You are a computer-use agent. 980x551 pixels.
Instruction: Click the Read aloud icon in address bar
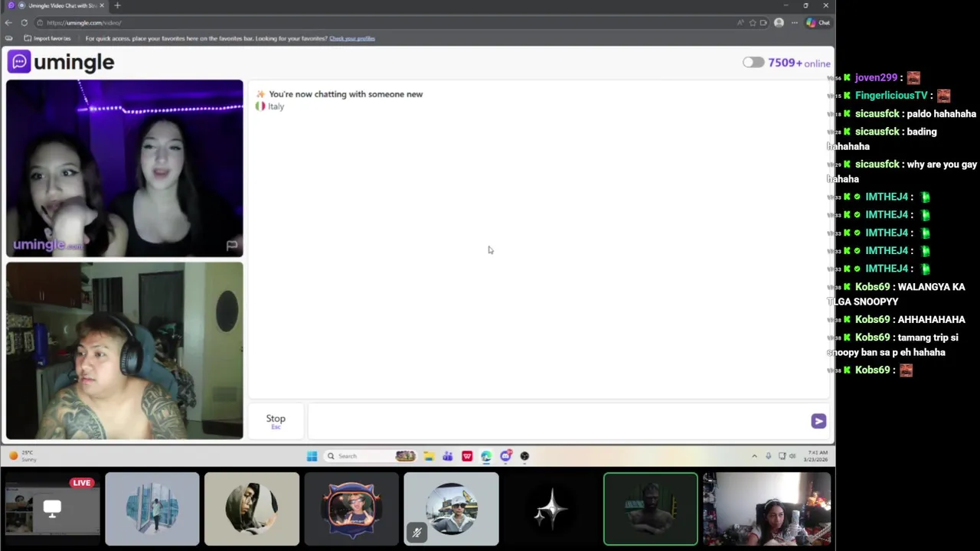[740, 23]
